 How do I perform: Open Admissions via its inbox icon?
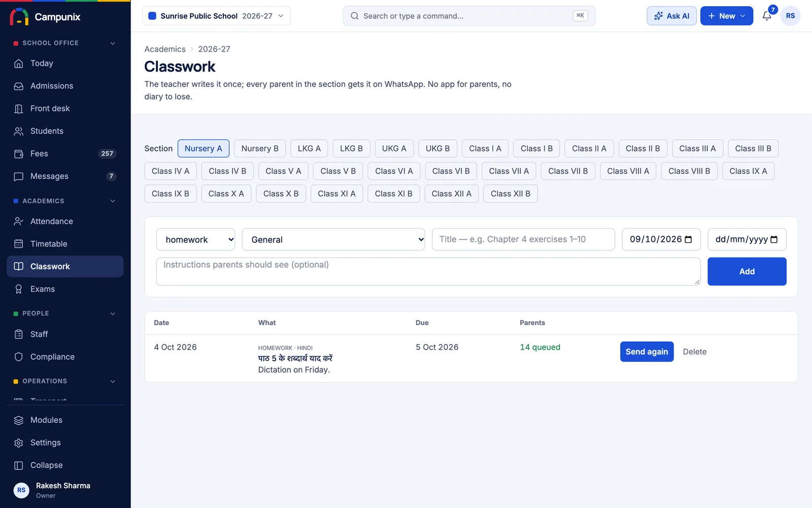pyautogui.click(x=19, y=86)
